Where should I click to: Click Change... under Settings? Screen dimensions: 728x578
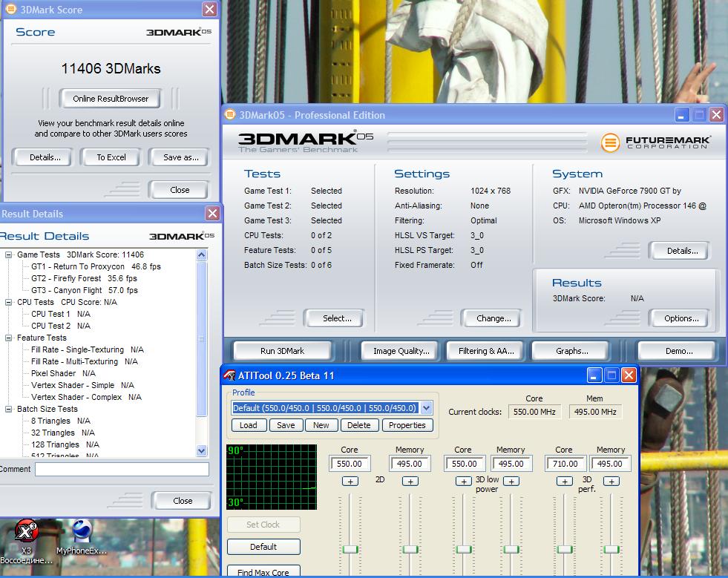pos(493,318)
